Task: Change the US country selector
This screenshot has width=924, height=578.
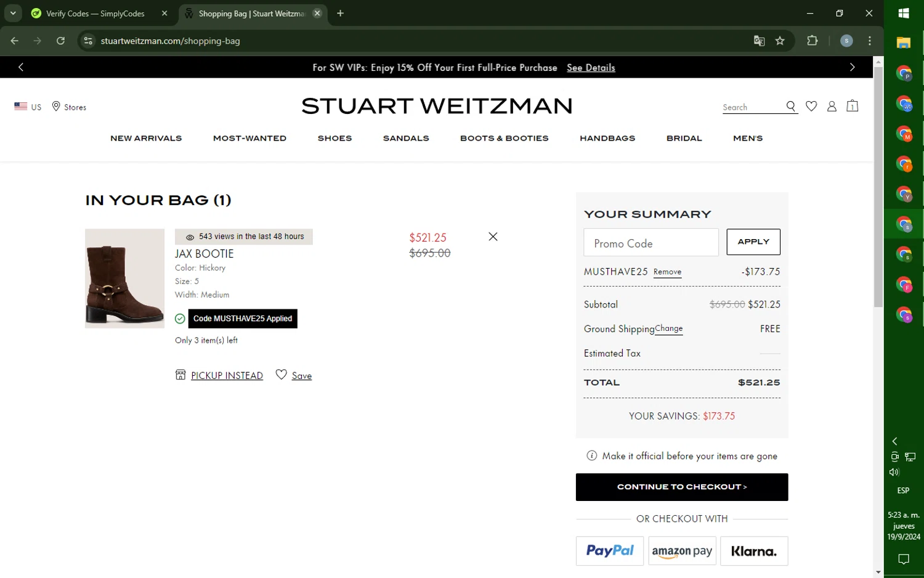Action: pos(28,107)
